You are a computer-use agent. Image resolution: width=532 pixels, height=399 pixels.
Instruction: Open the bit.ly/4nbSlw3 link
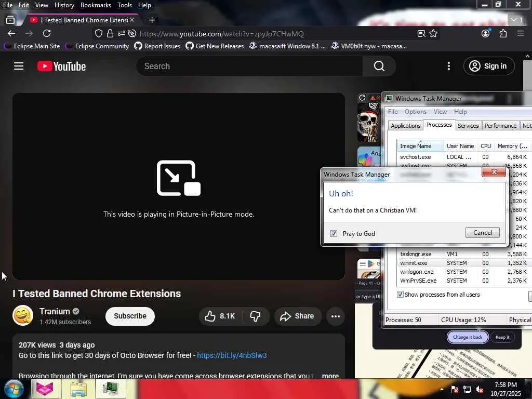pos(232,355)
